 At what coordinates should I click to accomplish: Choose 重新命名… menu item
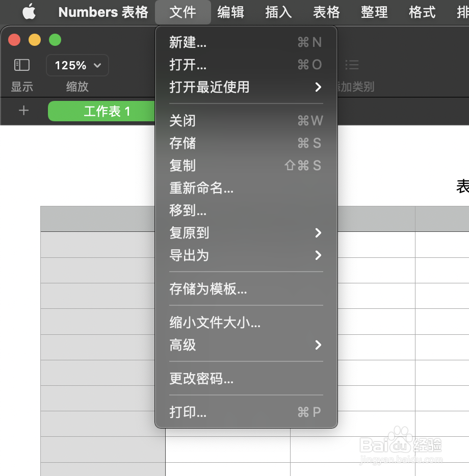[246, 188]
